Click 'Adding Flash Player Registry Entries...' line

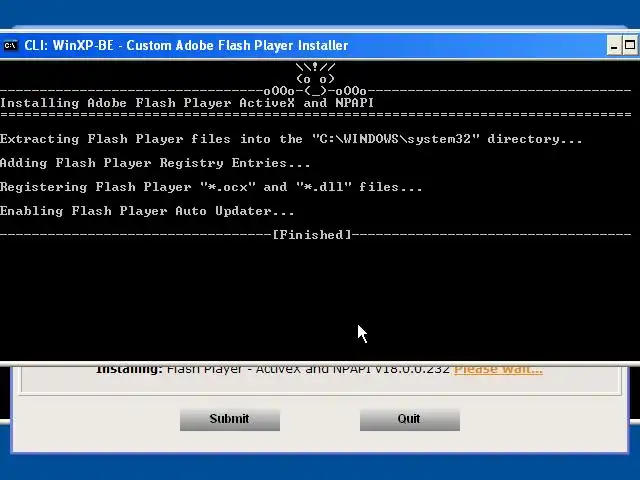[x=155, y=163]
